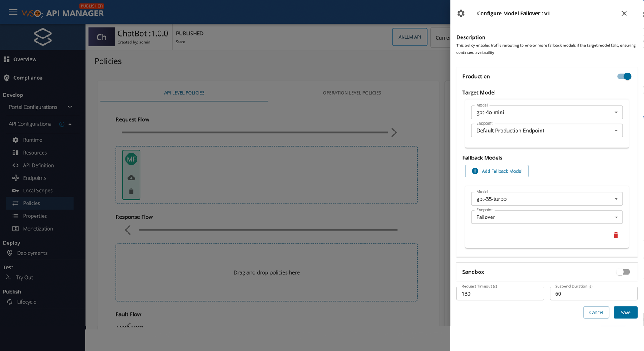Click the Request Timeout input field
The image size is (644, 351).
pyautogui.click(x=500, y=293)
